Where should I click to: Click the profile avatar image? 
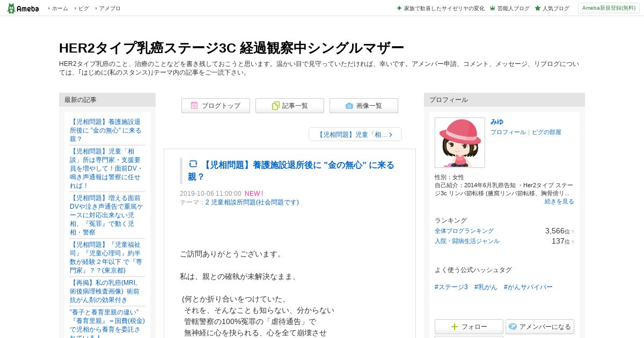[460, 143]
